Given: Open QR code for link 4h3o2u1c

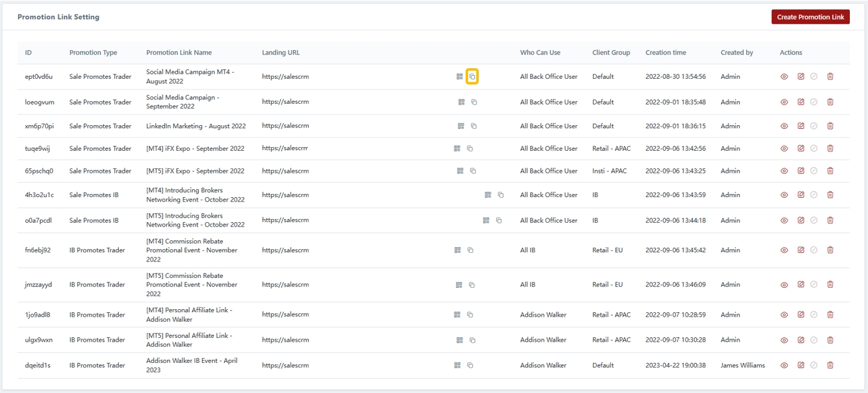Looking at the screenshot, I should tap(488, 195).
